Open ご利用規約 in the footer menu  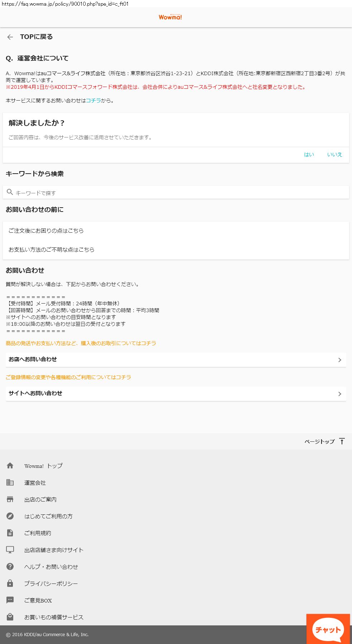pos(38,533)
